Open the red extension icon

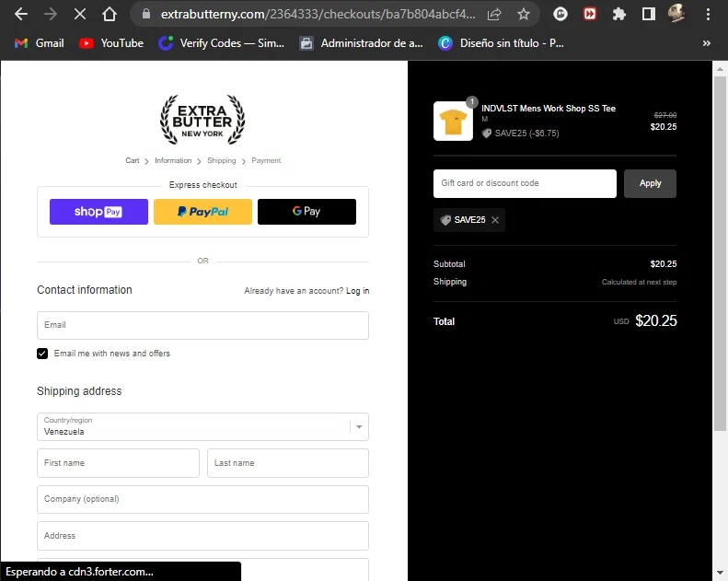click(590, 15)
